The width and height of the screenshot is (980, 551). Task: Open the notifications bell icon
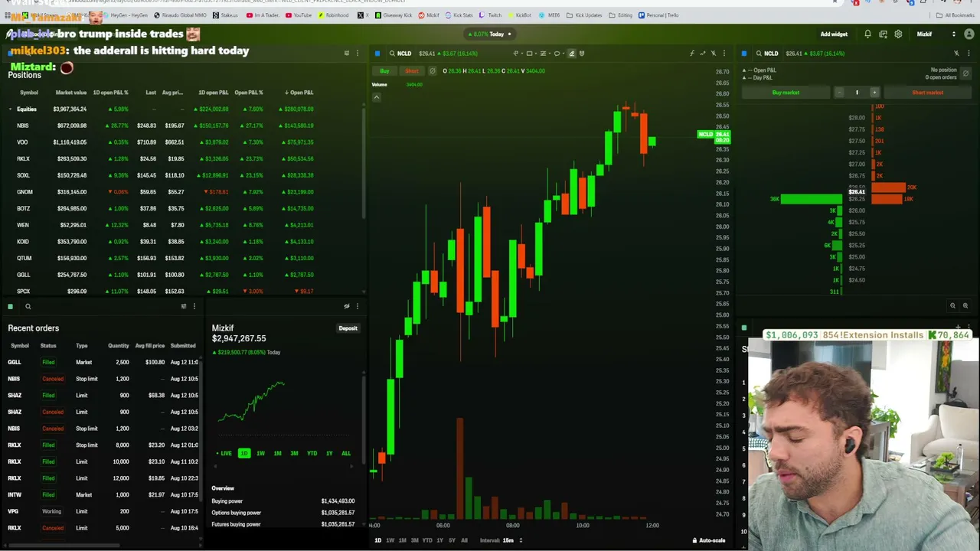click(x=867, y=34)
